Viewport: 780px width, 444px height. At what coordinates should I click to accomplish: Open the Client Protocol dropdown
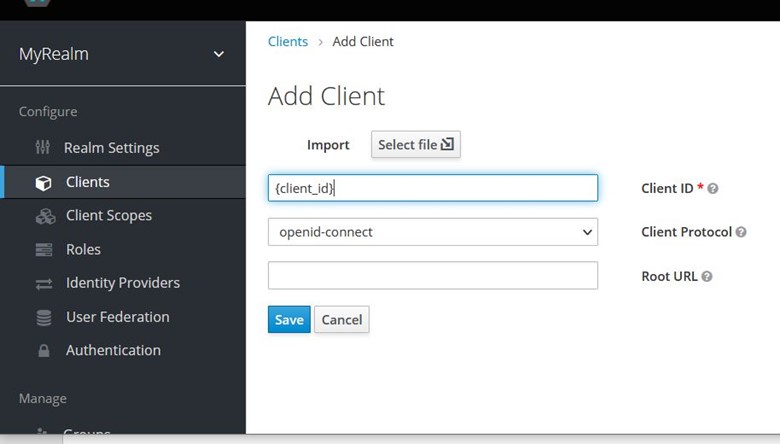[432, 232]
